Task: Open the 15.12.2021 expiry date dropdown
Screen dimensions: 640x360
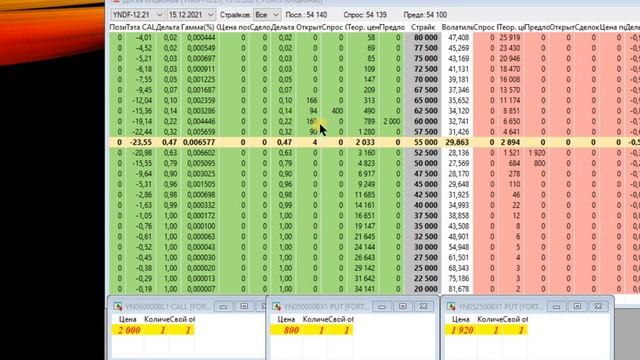Action: (x=191, y=15)
